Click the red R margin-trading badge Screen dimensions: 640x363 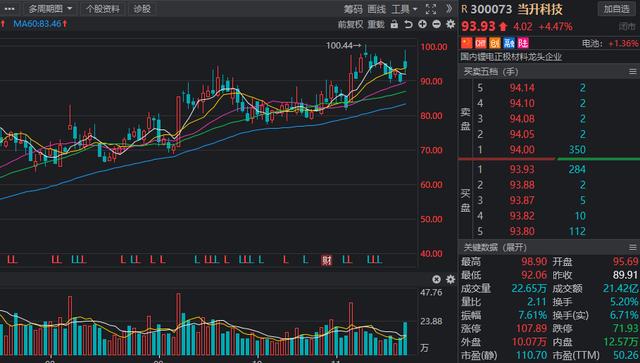(464, 9)
